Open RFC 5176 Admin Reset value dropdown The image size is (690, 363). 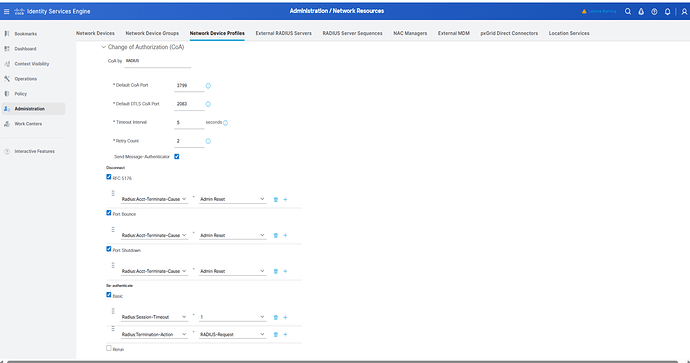click(232, 199)
